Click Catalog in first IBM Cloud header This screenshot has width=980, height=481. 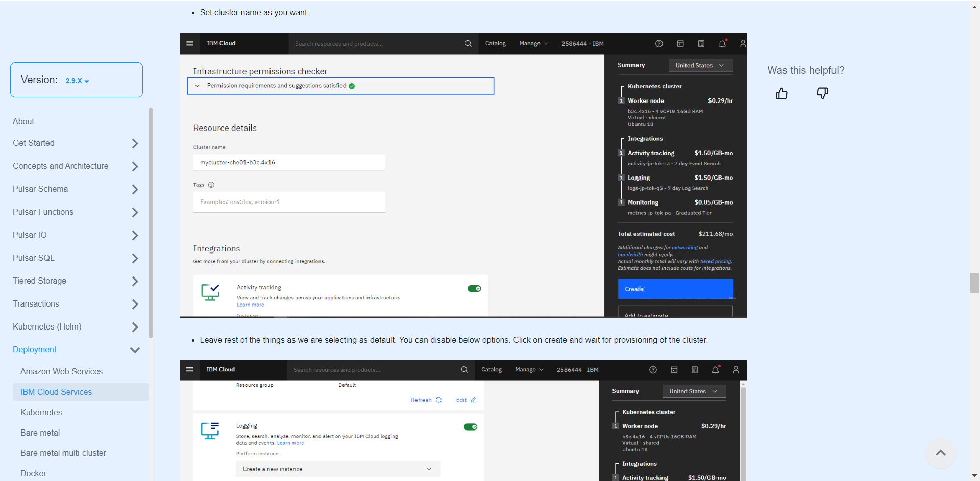(495, 43)
